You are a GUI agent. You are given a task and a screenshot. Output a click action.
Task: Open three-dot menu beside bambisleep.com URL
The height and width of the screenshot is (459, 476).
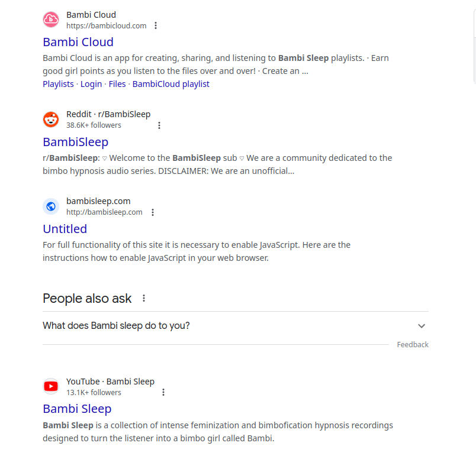(x=153, y=212)
